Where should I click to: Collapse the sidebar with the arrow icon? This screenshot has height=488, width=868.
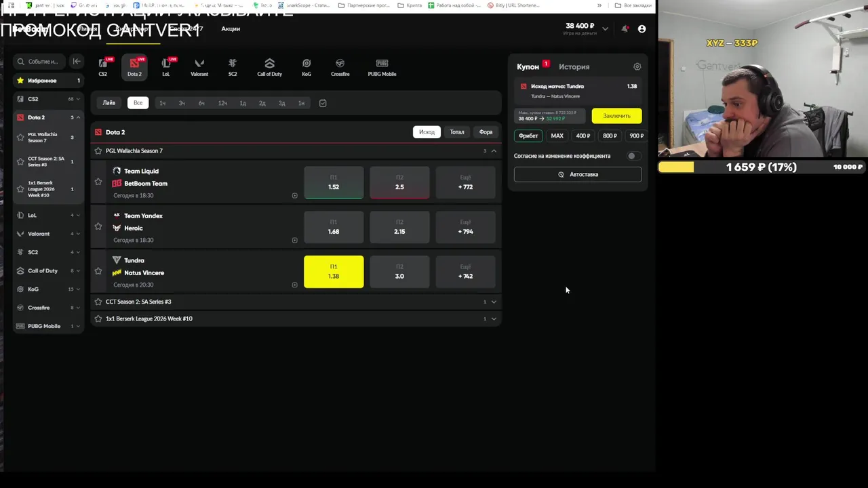point(77,61)
